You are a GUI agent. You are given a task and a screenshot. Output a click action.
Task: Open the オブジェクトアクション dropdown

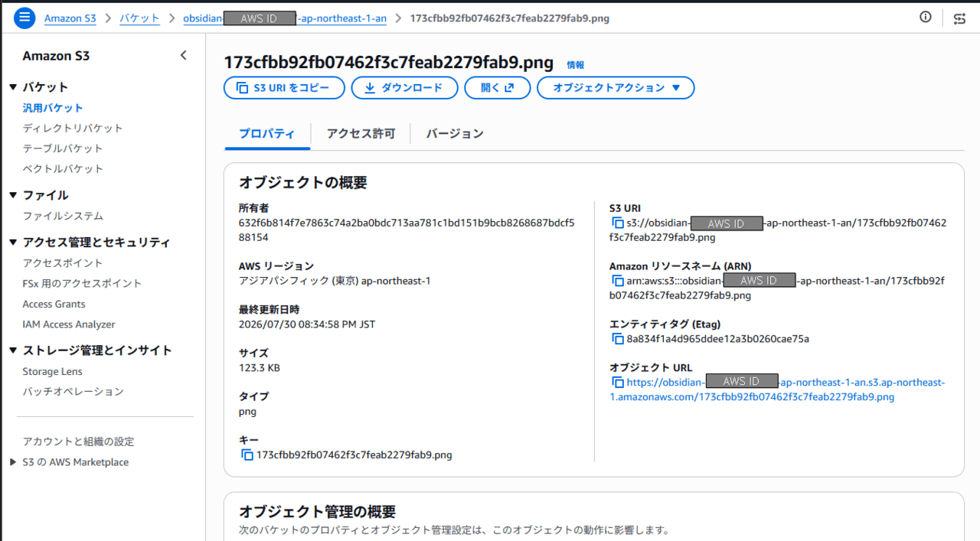[x=616, y=88]
